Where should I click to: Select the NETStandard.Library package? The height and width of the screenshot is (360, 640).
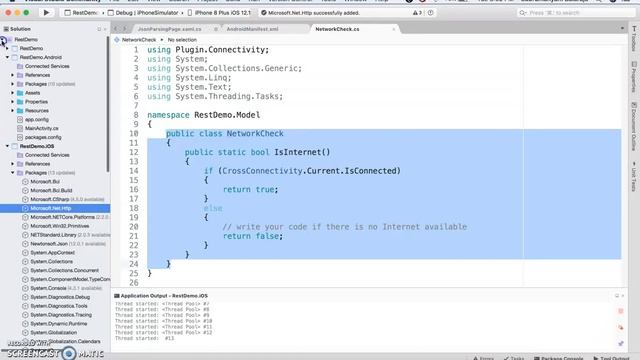53,235
